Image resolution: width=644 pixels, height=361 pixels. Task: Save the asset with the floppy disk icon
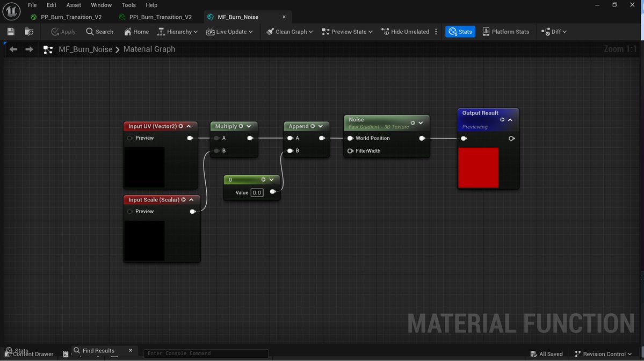(11, 32)
